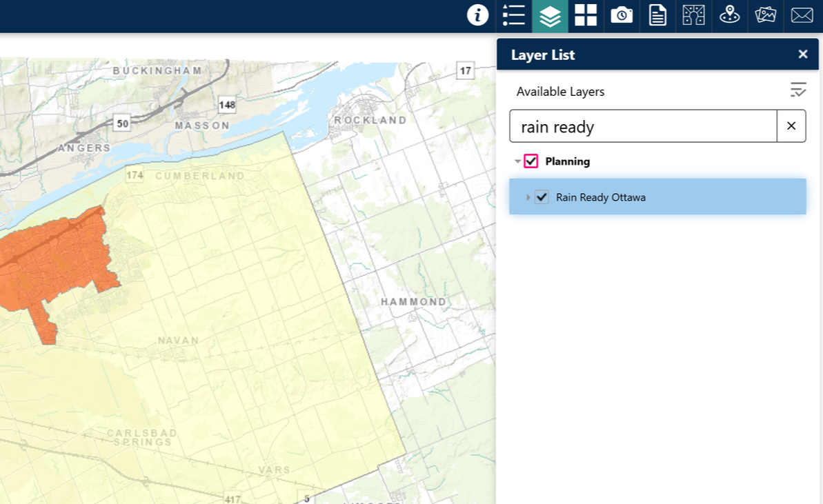Open the photo gallery icon
The height and width of the screenshot is (504, 823).
click(x=765, y=15)
